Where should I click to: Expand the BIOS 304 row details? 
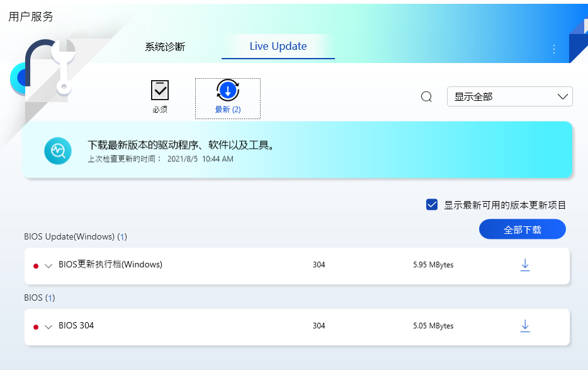[x=47, y=327]
